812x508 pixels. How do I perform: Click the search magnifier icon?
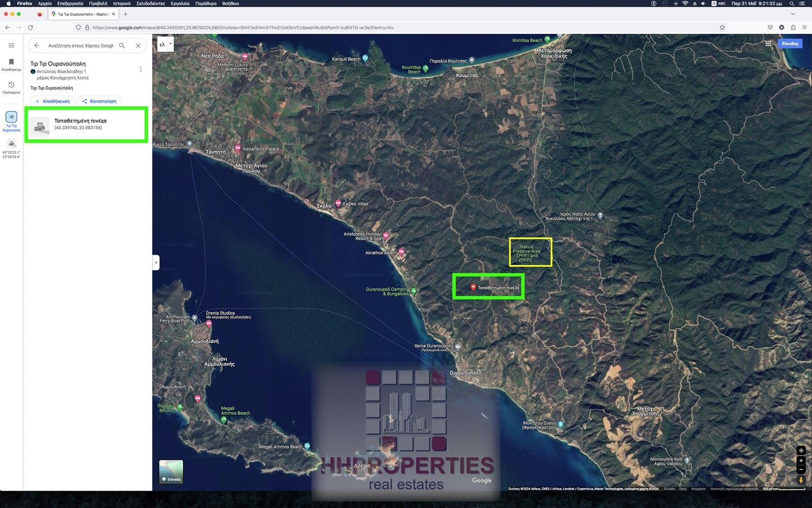click(122, 46)
